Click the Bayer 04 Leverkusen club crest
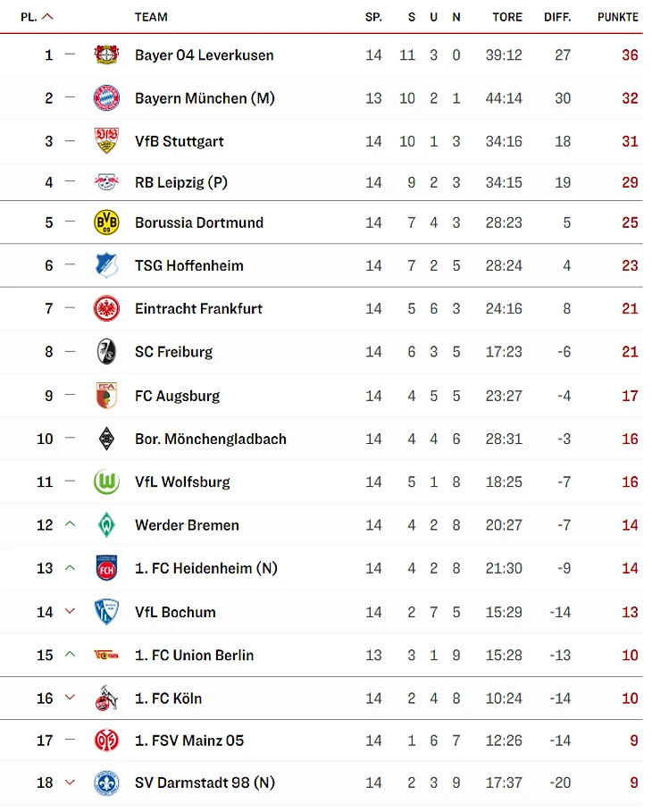 coord(106,54)
